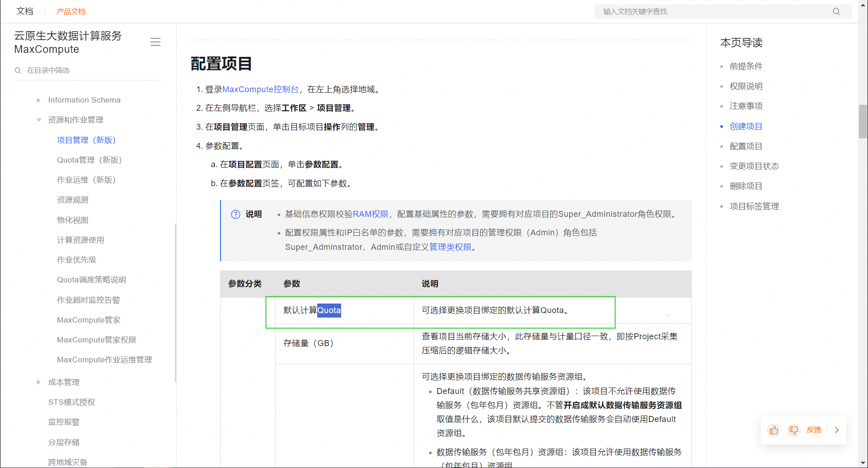This screenshot has height=468, width=868.
Task: Jump to 配置项目 in page guide
Action: pos(746,146)
